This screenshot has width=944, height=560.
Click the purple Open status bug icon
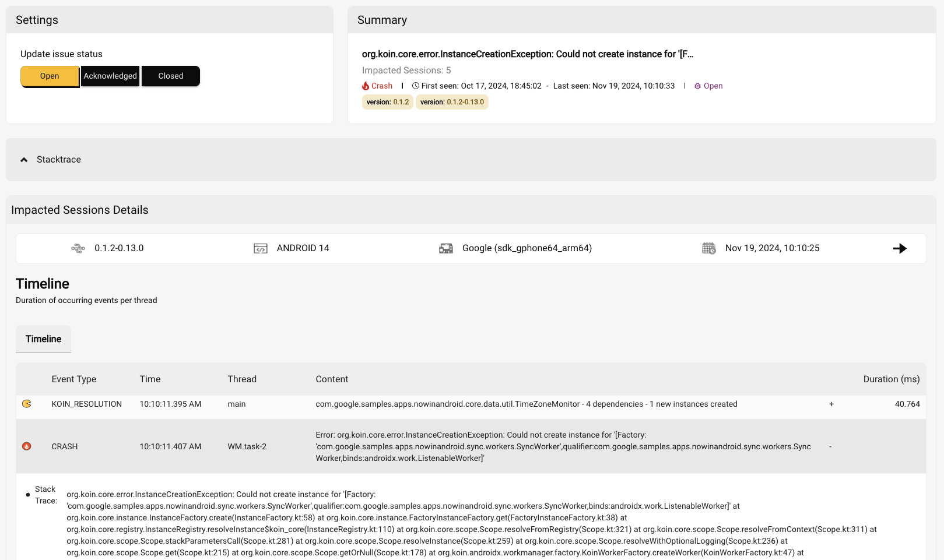point(697,86)
